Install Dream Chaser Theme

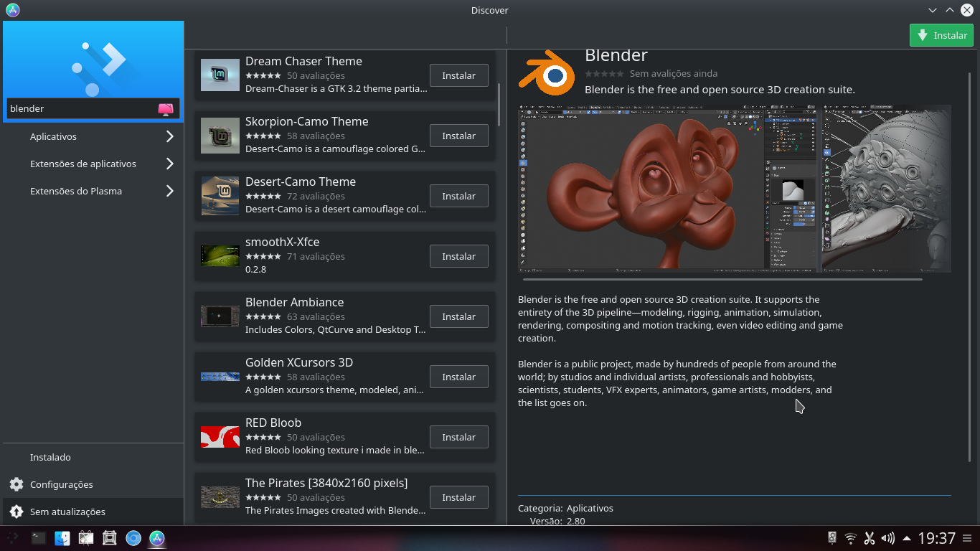[459, 75]
